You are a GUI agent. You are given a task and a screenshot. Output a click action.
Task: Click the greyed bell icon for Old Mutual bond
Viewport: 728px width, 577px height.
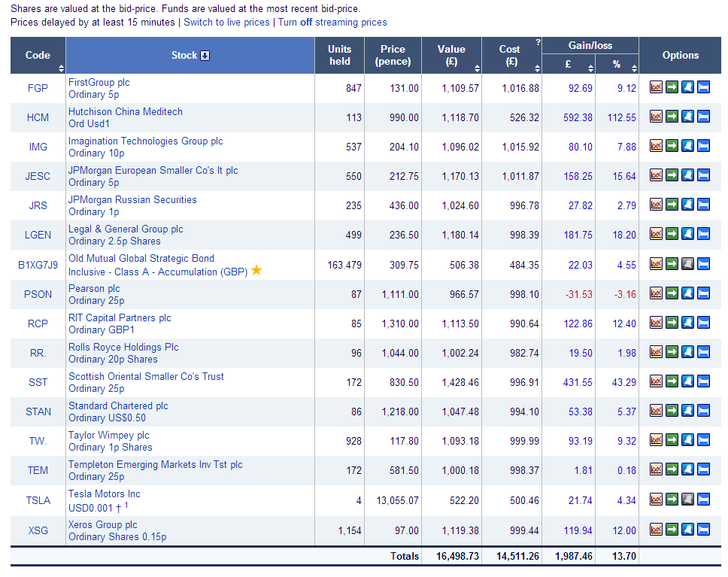[x=687, y=264]
